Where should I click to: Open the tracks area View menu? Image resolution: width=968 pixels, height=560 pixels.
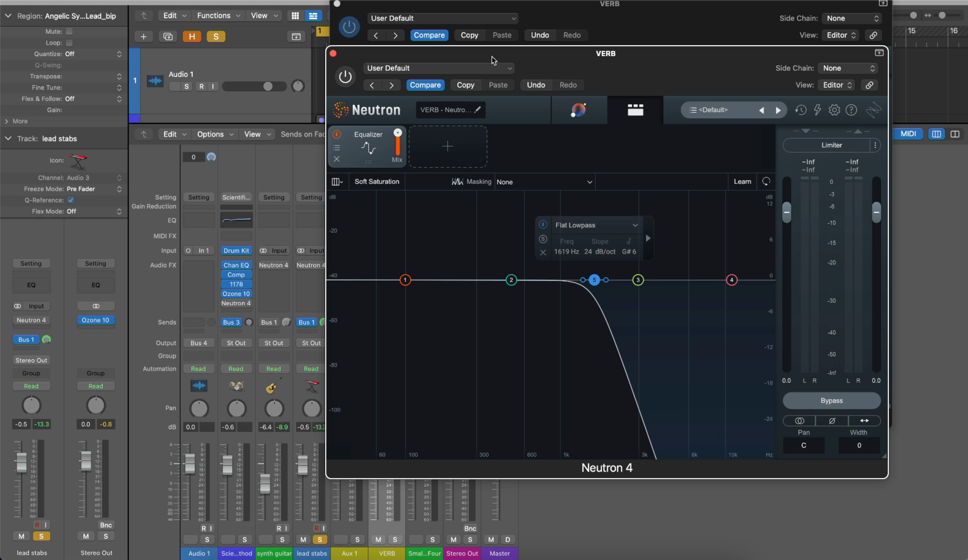264,16
